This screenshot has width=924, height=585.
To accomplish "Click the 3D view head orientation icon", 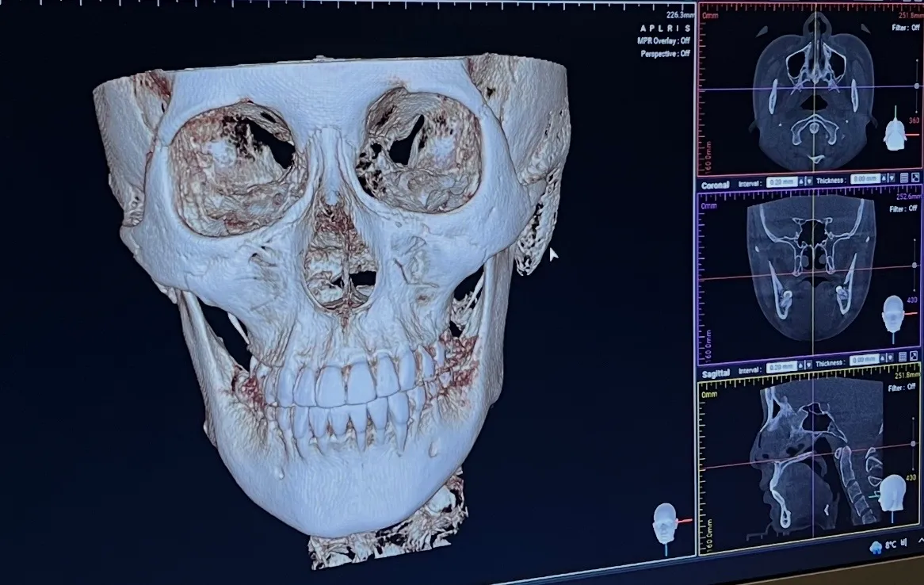I will tap(666, 524).
